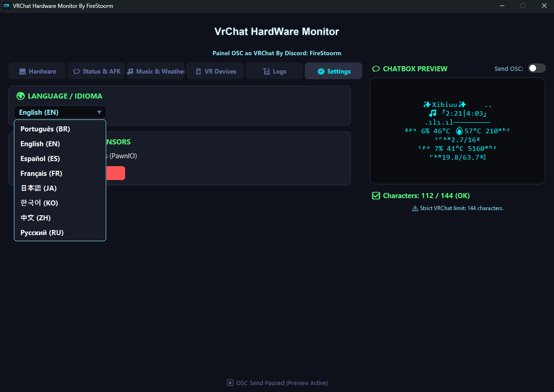The width and height of the screenshot is (554, 392).
Task: Click the chat bubble icon by CHATBOX PREVIEW
Action: click(376, 69)
